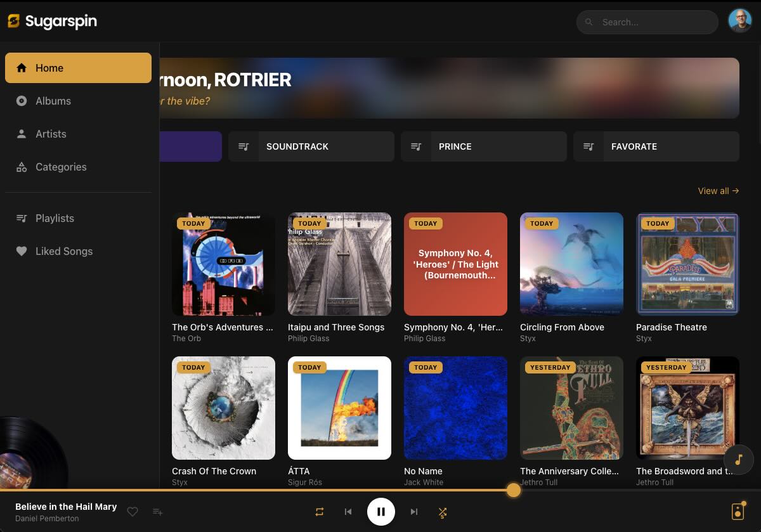Open the PRINCE playlist button

click(484, 146)
